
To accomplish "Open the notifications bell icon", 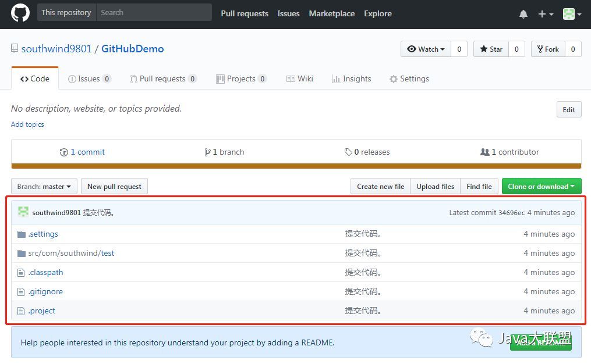I will 523,14.
